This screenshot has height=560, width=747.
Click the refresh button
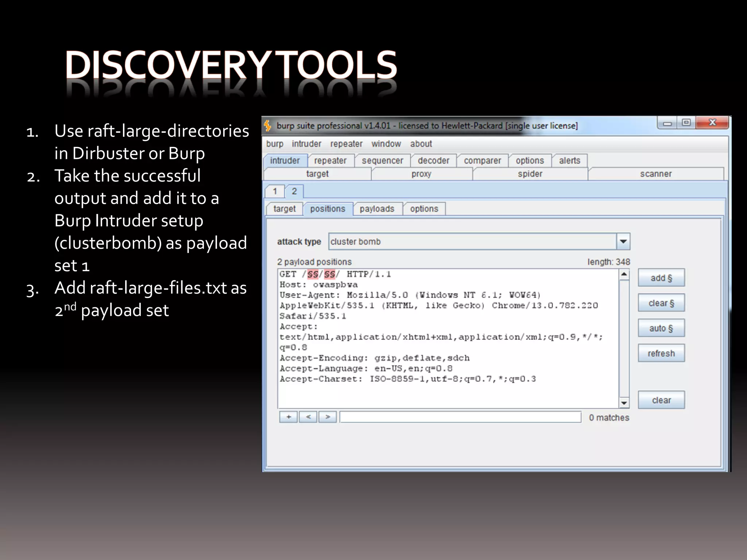(661, 353)
